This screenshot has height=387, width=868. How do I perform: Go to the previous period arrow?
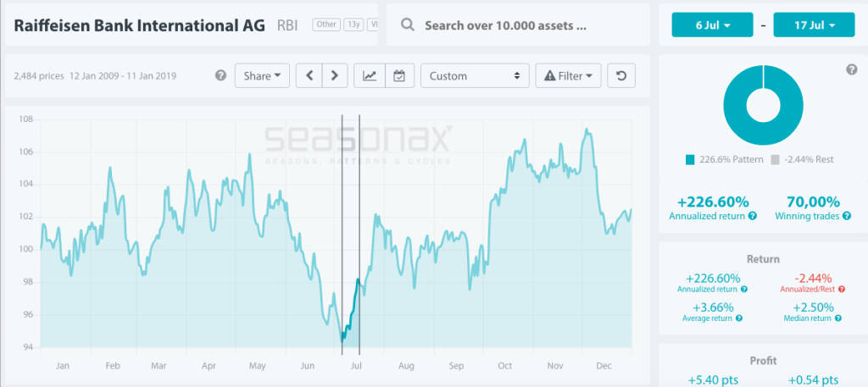click(309, 75)
